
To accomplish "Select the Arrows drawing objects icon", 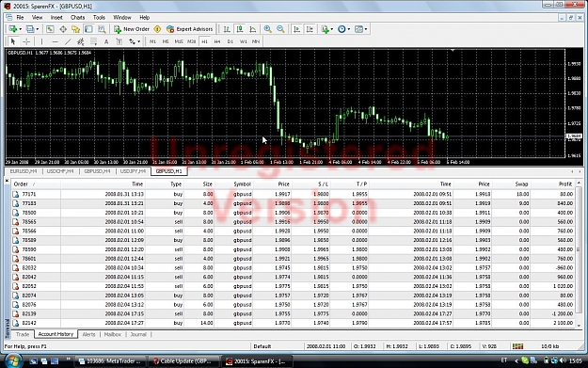I will pos(132,41).
